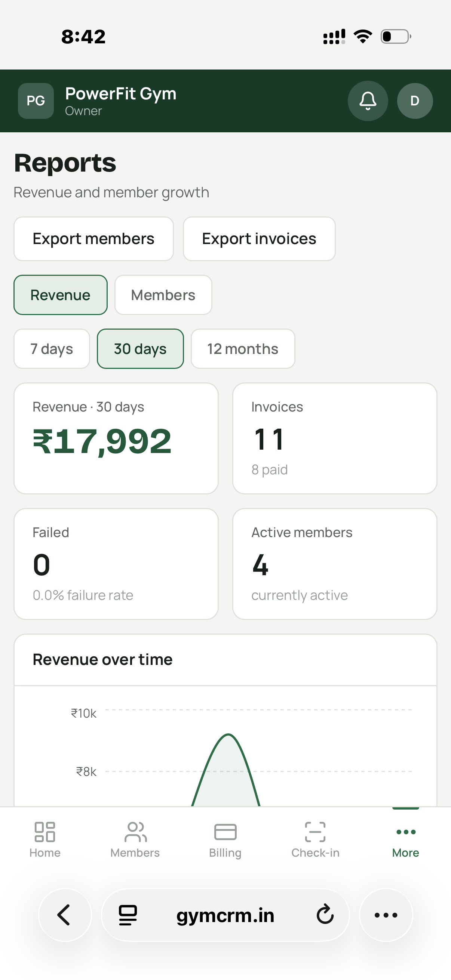
Task: Click the revenue chart peak
Action: click(x=228, y=734)
